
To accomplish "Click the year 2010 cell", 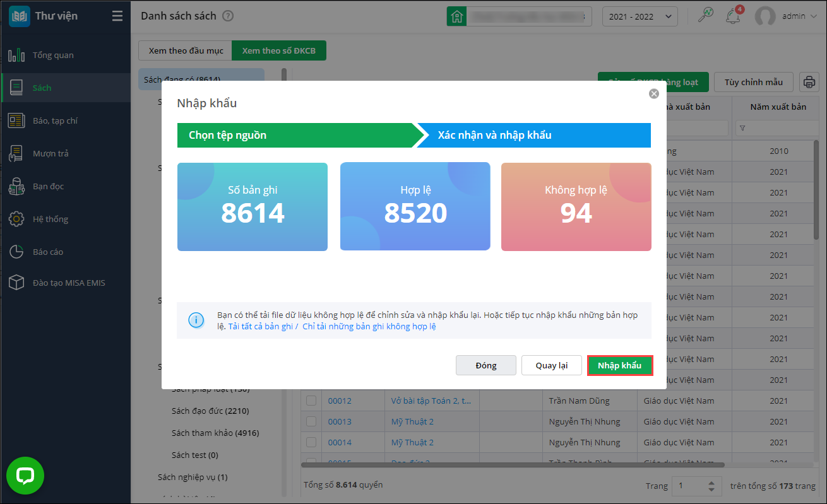I will (779, 151).
